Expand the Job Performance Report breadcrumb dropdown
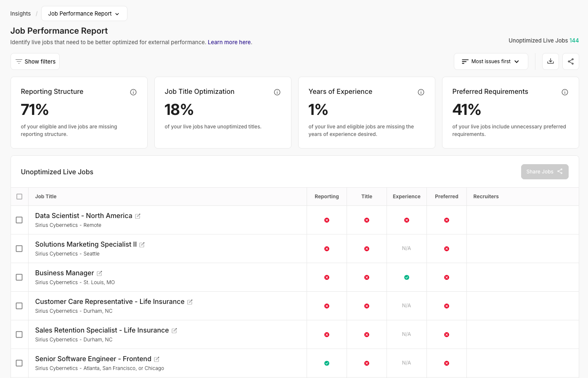Screen dimensions: 588x378 coord(84,13)
